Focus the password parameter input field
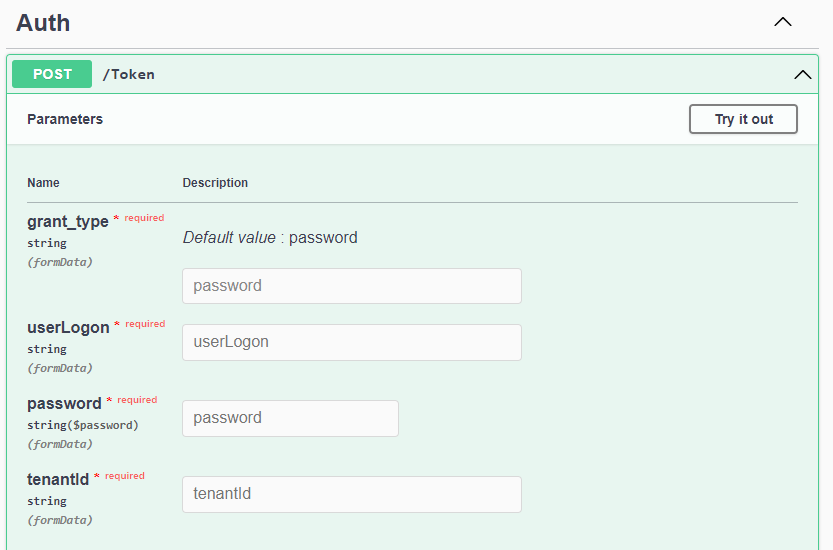 [x=290, y=418]
